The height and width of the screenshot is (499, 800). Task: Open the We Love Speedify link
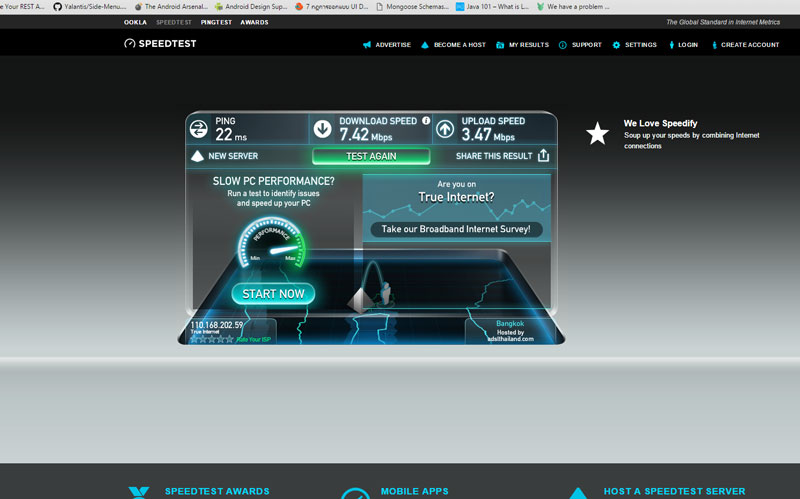(x=660, y=123)
